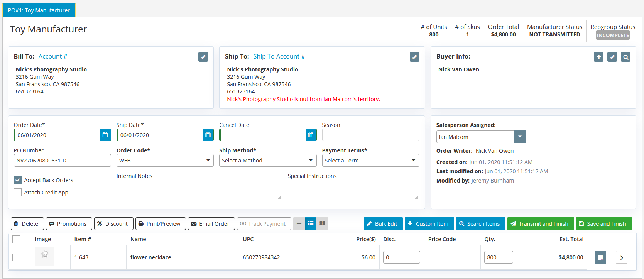Viewport: 644px width, 279px height.
Task: Click into the Ship Date field
Action: (160, 135)
